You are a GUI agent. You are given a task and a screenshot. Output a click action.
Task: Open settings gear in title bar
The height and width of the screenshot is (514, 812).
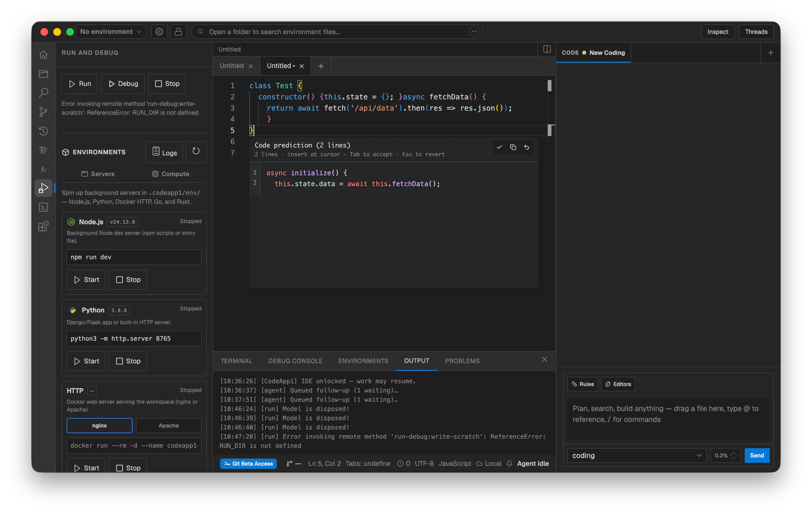[159, 32]
